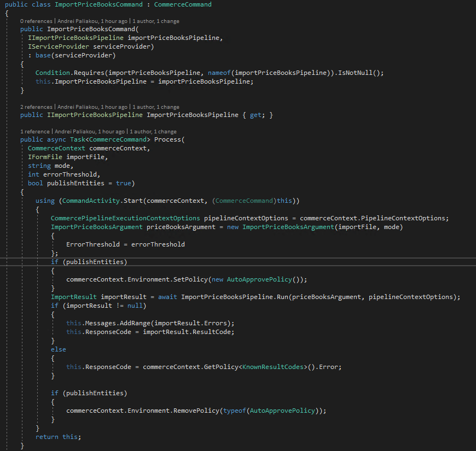Click "PipelineContextOptions" property of commerceContext
This screenshot has width=476, height=451.
(x=403, y=218)
